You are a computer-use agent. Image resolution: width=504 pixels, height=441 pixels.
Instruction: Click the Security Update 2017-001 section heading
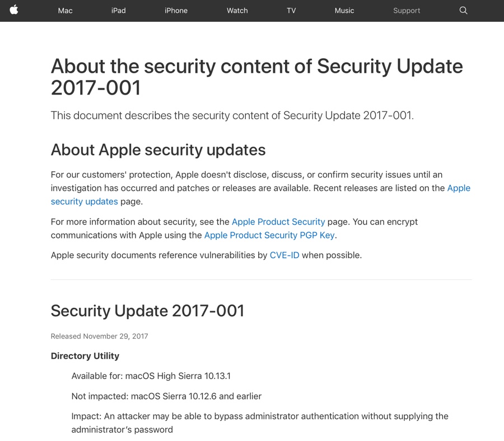pyautogui.click(x=147, y=311)
